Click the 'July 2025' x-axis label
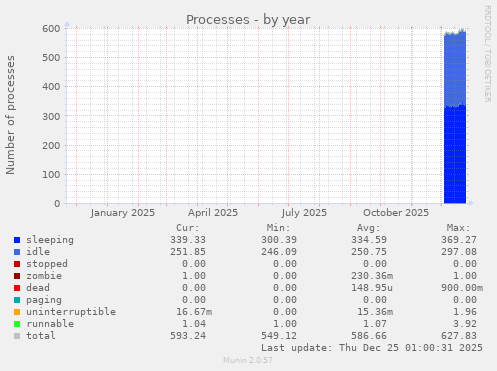Image resolution: width=497 pixels, height=371 pixels. [304, 213]
